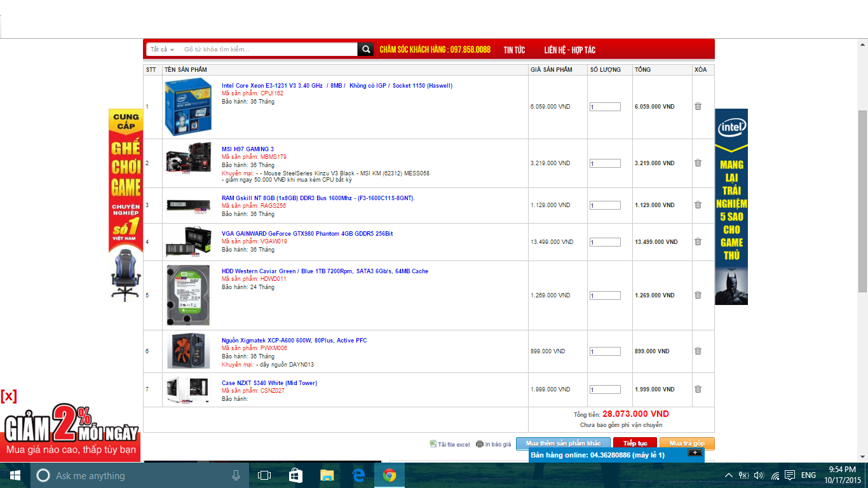Edit quantity for MSI H97 GAMING 3
The height and width of the screenshot is (488, 868).
point(605,163)
